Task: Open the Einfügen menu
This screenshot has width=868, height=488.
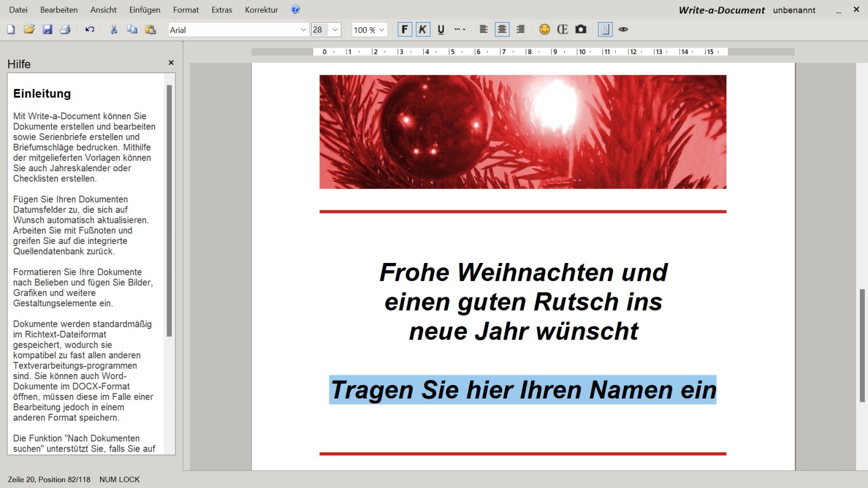Action: tap(144, 10)
